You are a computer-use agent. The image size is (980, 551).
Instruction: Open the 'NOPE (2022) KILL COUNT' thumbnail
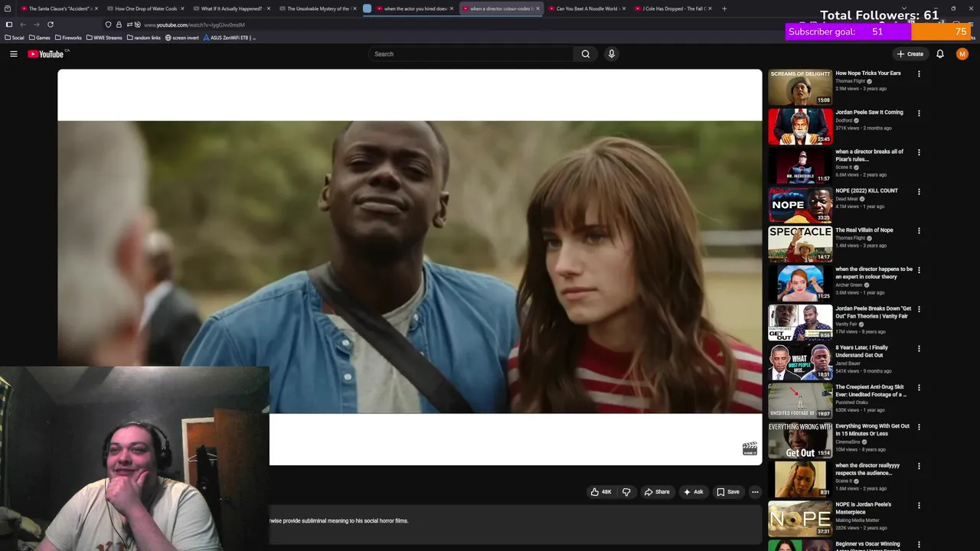800,205
